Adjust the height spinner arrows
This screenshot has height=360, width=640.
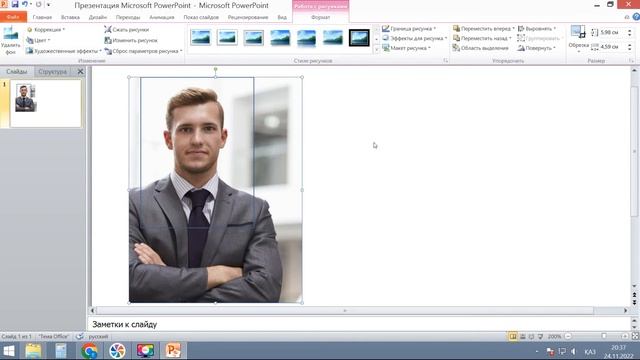629,32
